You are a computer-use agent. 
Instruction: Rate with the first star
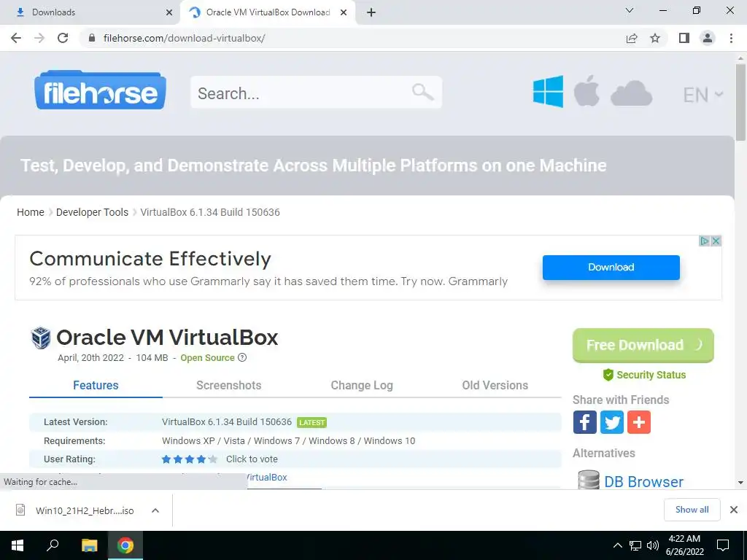tap(166, 459)
